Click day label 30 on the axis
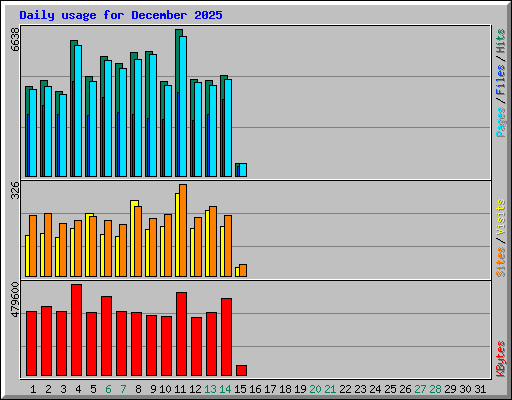Viewport: 512px width, 400px height. tap(465, 389)
